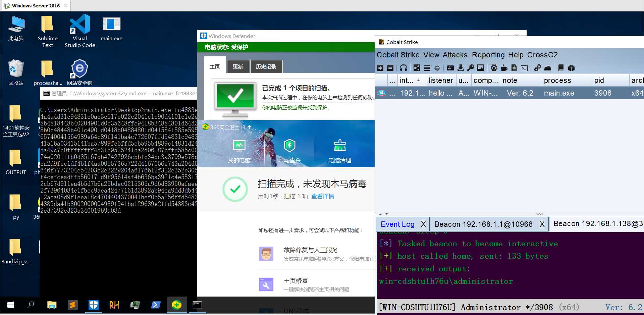This screenshot has height=315, width=644.
Task: Click the coffee cup Java applet icon
Action: click(x=504, y=68)
